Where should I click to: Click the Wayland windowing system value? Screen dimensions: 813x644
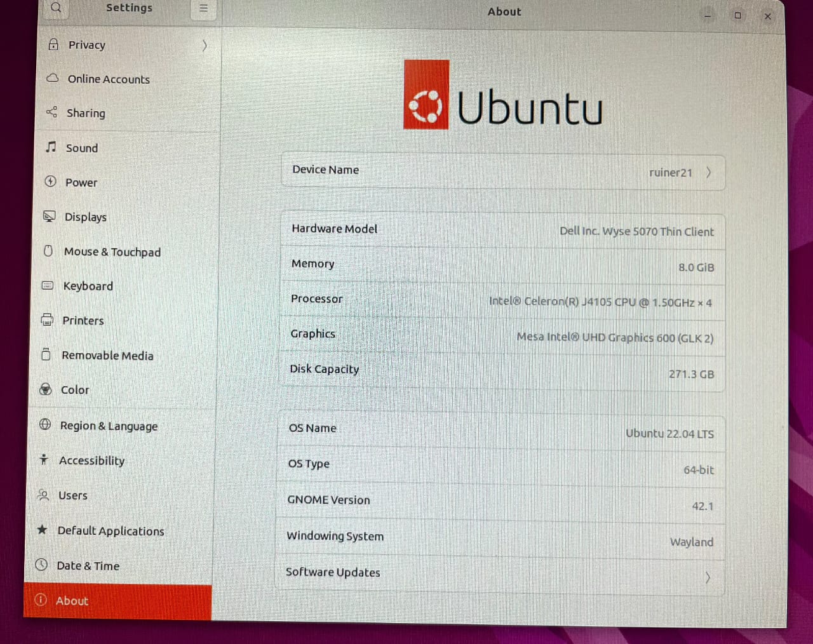click(x=691, y=542)
